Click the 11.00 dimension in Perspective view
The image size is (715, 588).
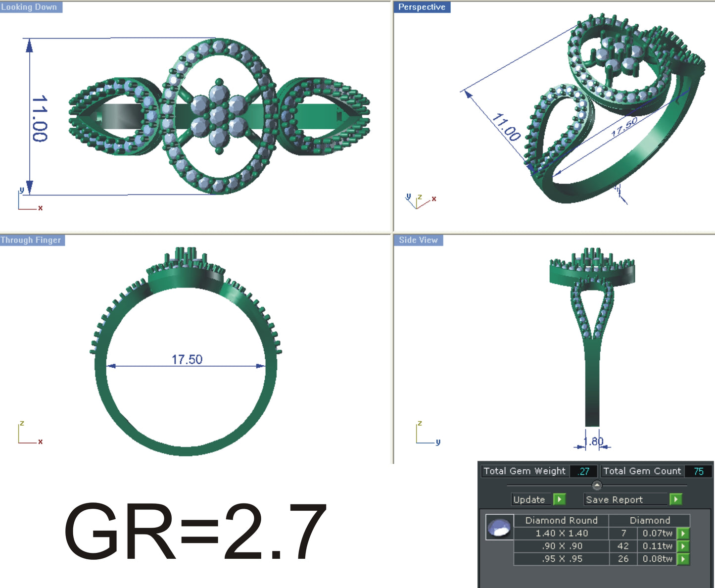[506, 128]
